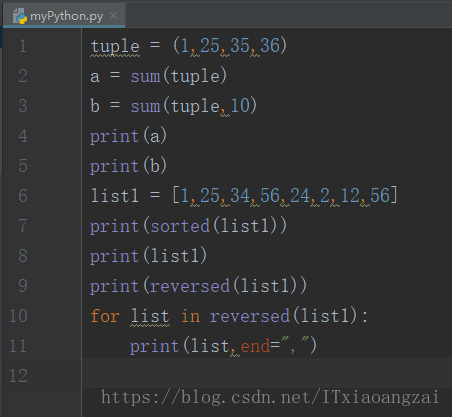The width and height of the screenshot is (452, 417).
Task: Click the 'print(a)' statement
Action: 128,136
